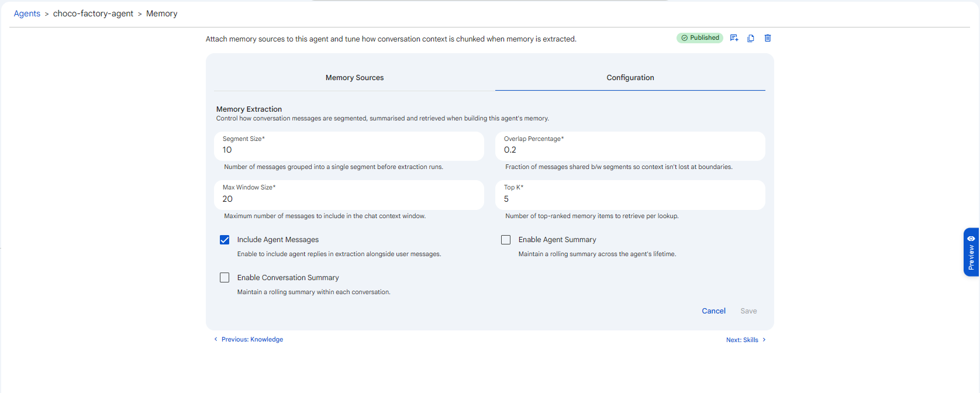
Task: Click the Save button
Action: pyautogui.click(x=748, y=311)
